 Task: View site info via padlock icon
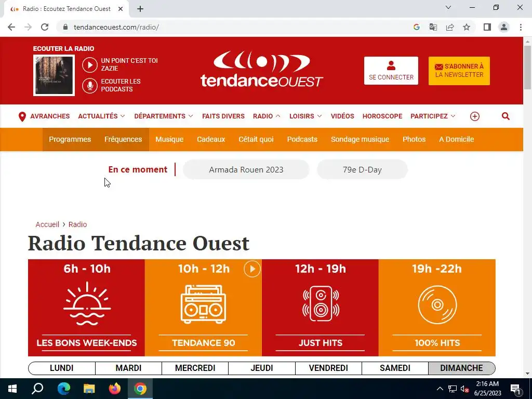(x=65, y=27)
